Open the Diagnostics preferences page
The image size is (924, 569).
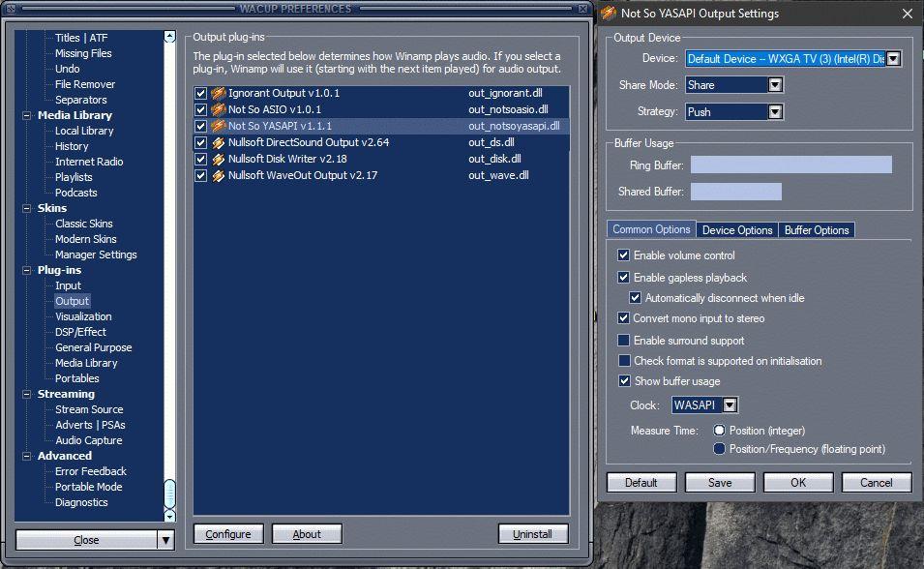point(81,502)
